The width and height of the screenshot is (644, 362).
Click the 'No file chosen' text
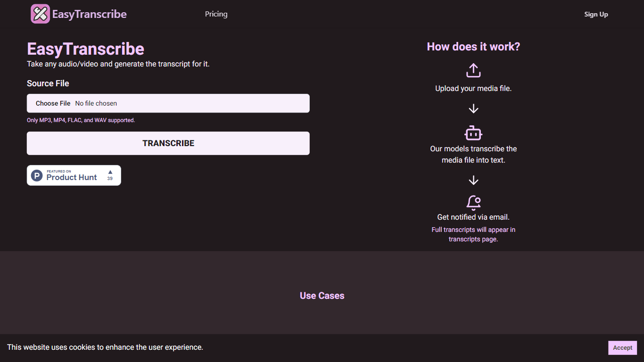click(x=96, y=103)
